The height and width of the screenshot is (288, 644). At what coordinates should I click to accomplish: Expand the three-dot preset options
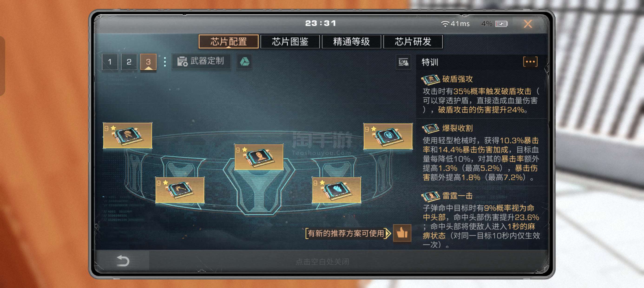[x=164, y=62]
